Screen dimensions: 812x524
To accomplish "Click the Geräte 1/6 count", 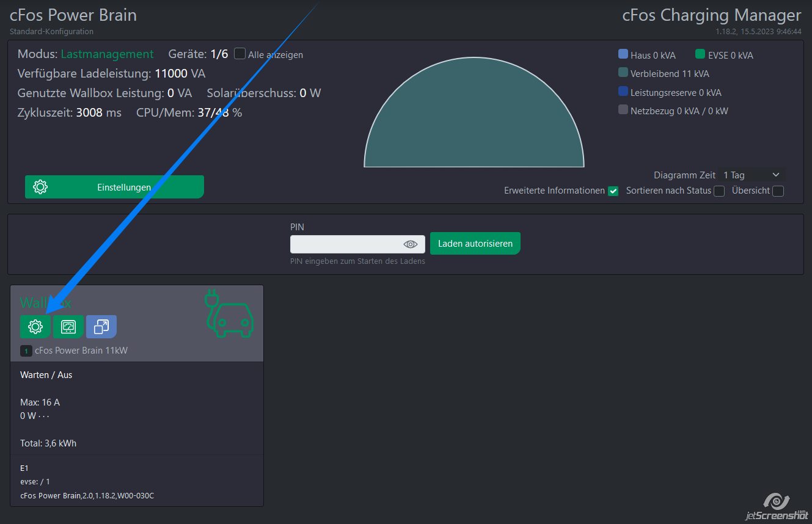I will [219, 54].
